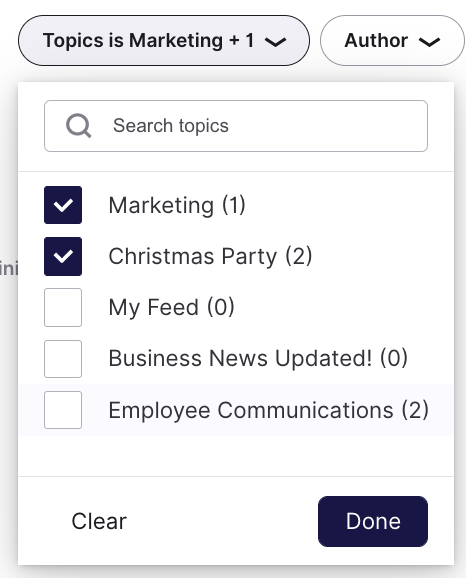Clear all selected topics
Viewport: 466px width, 578px height.
(99, 521)
